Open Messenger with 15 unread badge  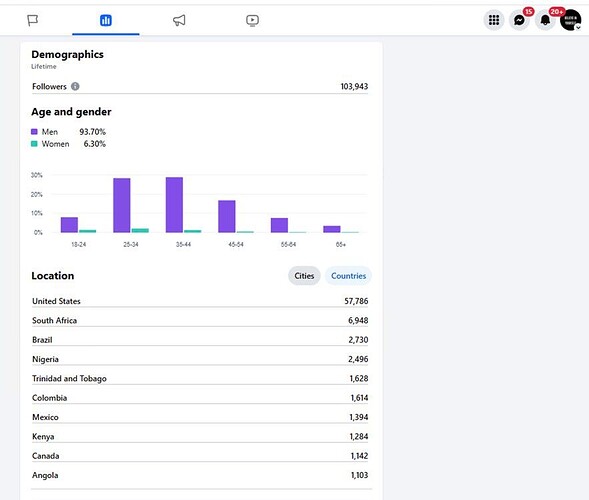coord(519,20)
